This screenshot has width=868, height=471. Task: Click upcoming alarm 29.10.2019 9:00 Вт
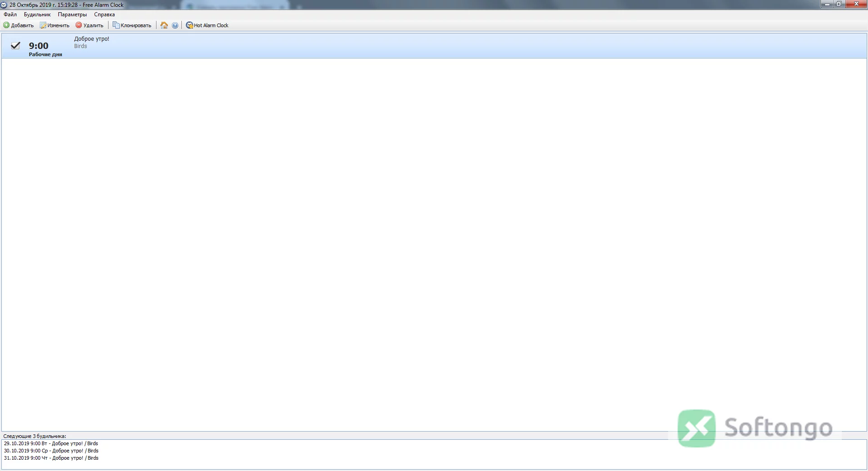pos(51,443)
